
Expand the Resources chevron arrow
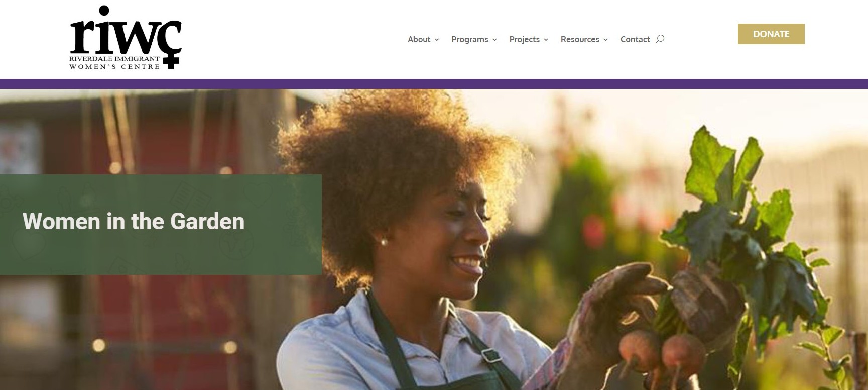click(605, 40)
